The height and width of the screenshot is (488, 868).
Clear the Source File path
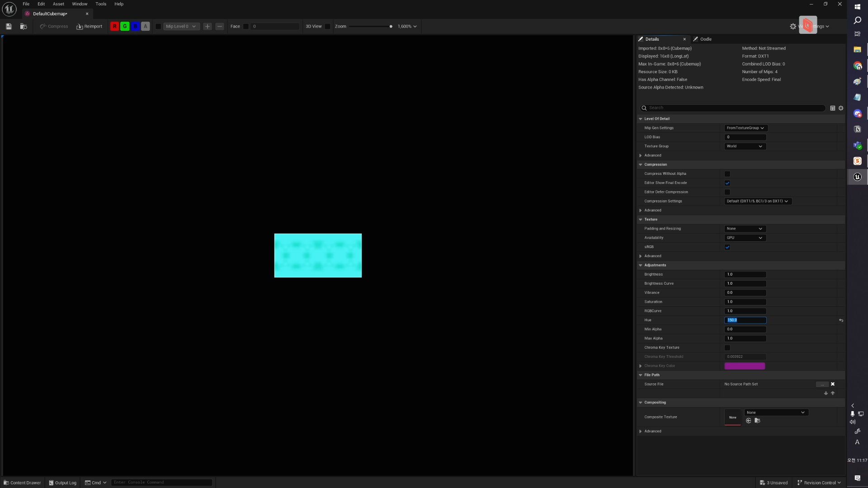point(833,384)
